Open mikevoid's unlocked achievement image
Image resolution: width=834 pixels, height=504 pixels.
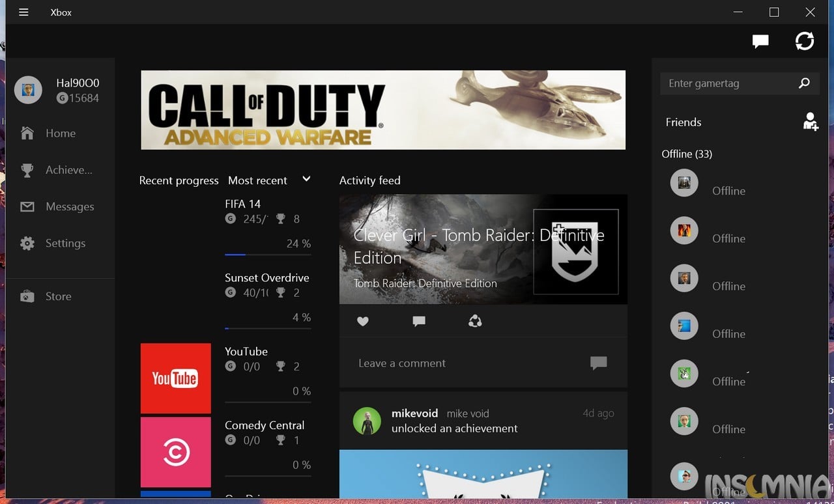(483, 474)
